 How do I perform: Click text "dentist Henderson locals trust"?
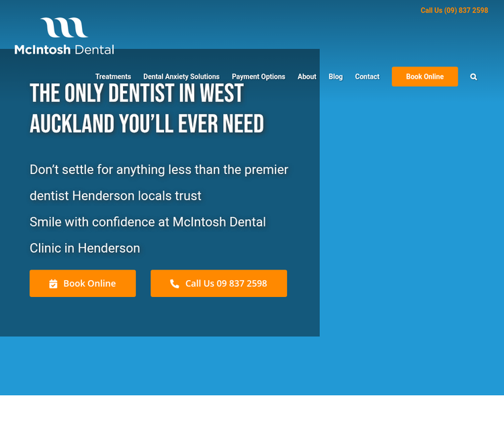(x=116, y=196)
